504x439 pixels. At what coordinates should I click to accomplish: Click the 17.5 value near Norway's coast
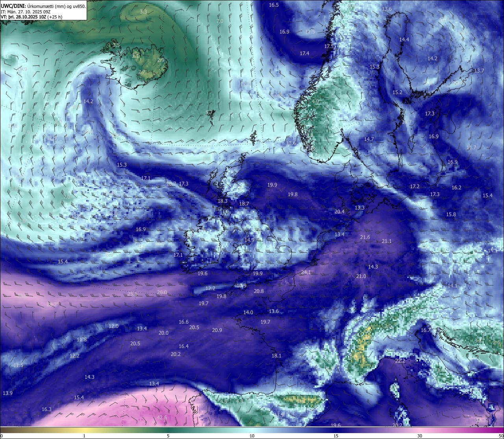pyautogui.click(x=329, y=46)
